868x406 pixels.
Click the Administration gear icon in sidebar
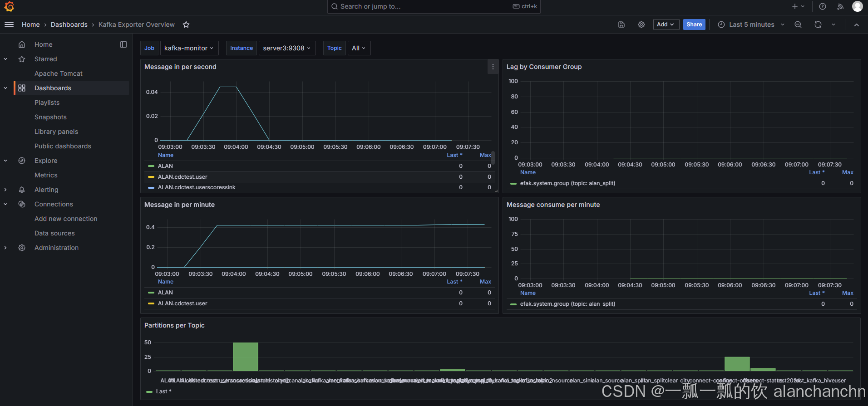(x=22, y=248)
